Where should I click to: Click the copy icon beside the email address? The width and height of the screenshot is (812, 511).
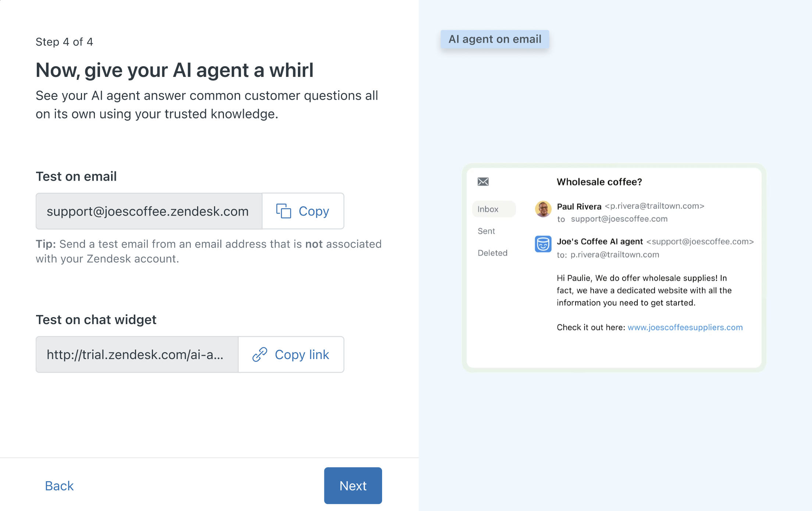pyautogui.click(x=284, y=211)
